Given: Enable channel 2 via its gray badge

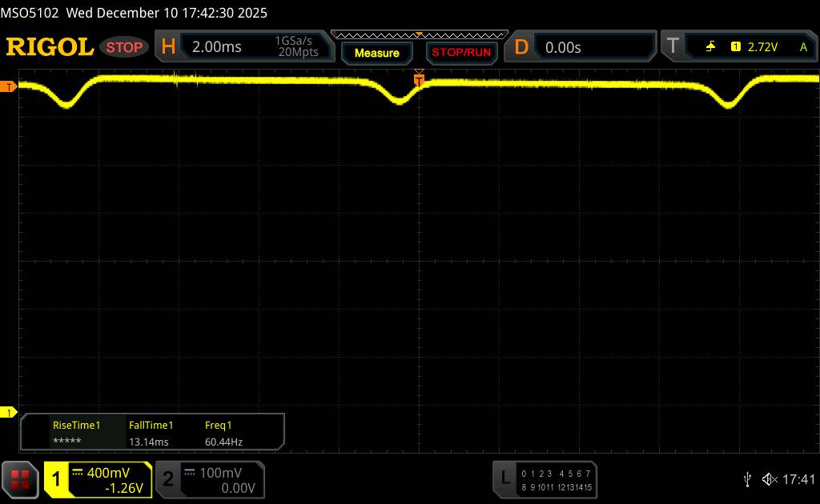Looking at the screenshot, I should tap(168, 478).
